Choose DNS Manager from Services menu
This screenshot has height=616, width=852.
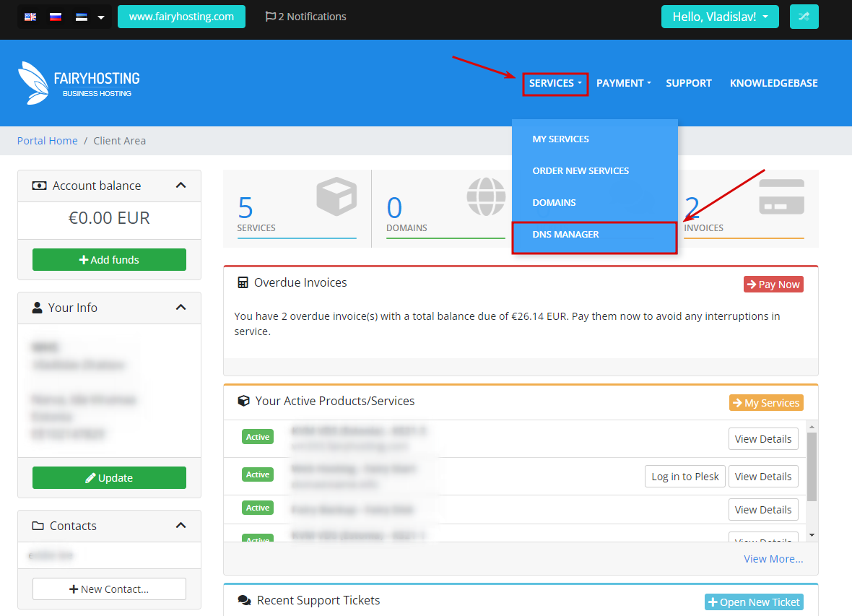pyautogui.click(x=565, y=235)
